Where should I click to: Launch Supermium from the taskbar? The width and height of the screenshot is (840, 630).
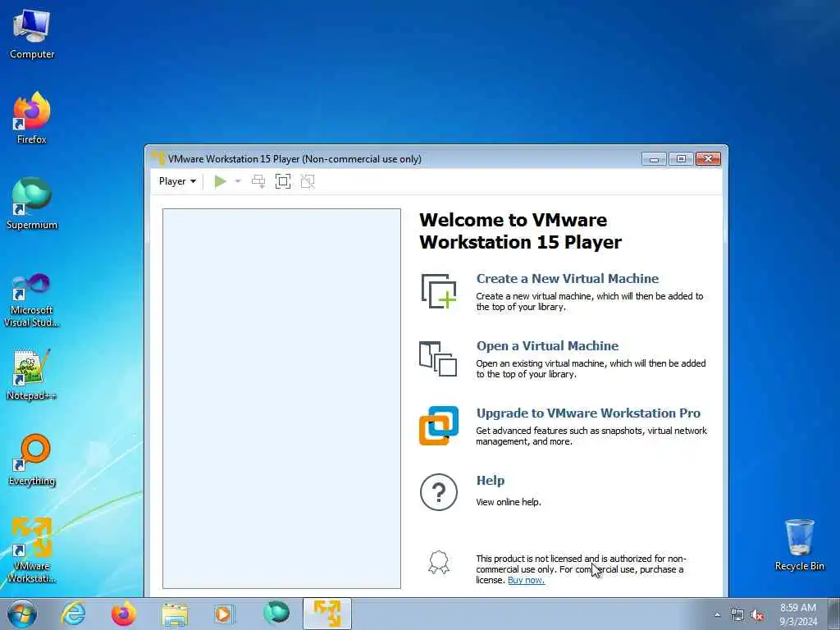(276, 614)
